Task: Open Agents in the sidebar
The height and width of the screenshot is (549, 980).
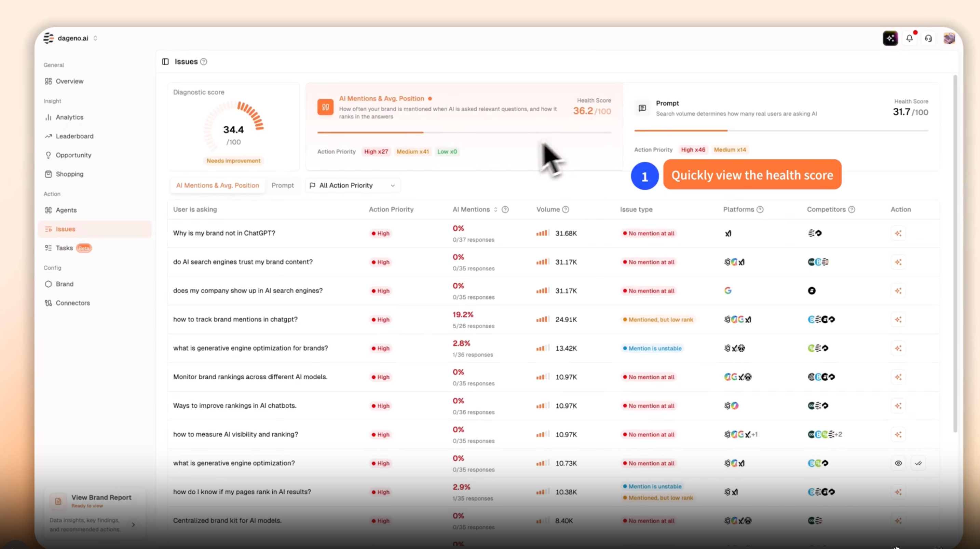Action: coord(94,210)
